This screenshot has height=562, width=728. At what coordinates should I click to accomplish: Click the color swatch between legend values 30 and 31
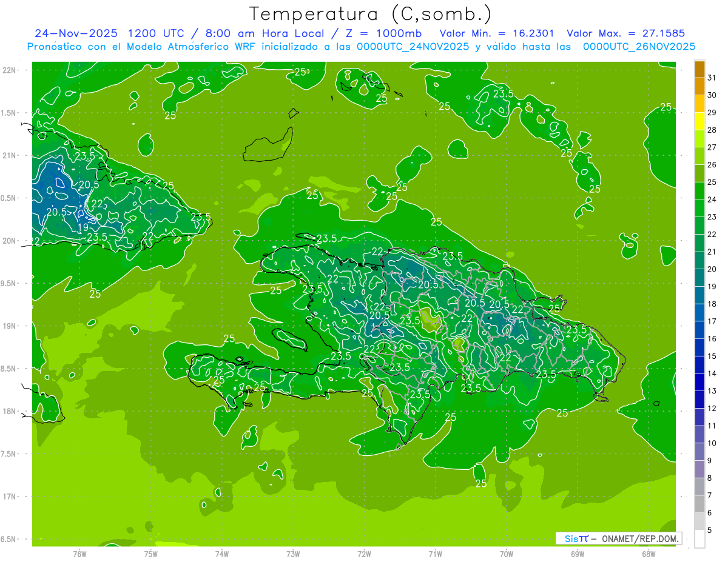[699, 87]
